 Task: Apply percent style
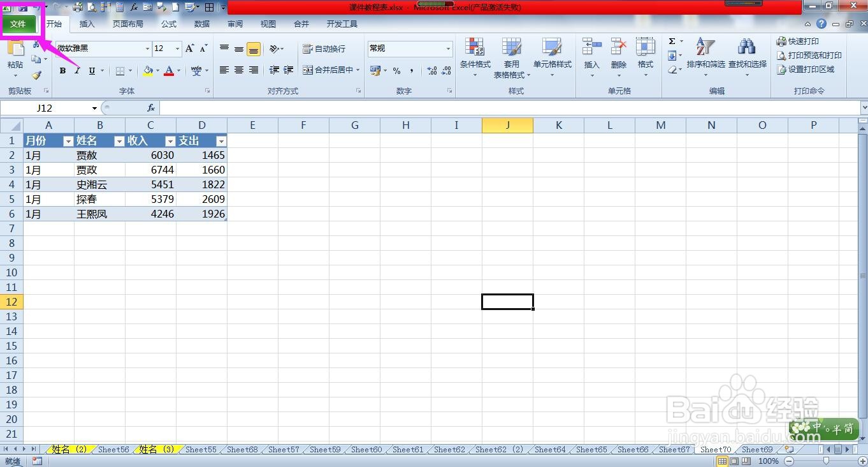396,71
